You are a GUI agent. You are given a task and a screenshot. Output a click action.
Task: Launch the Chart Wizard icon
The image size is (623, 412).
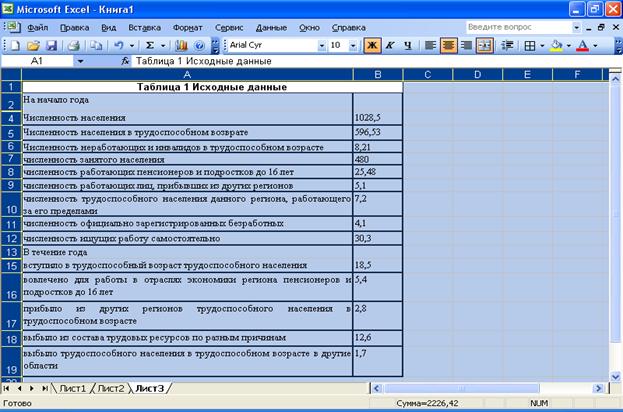pos(182,46)
